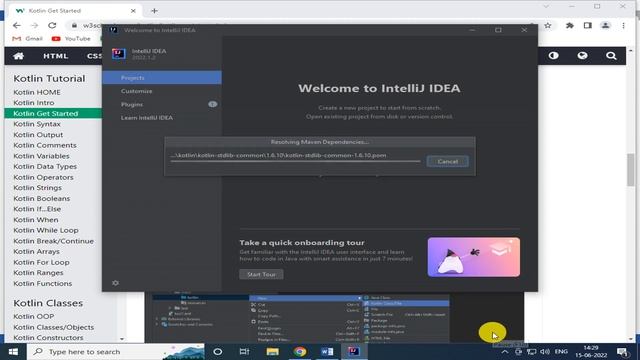Click the Windows taskbar search box
Viewport: 640px width, 360px height.
click(x=116, y=351)
